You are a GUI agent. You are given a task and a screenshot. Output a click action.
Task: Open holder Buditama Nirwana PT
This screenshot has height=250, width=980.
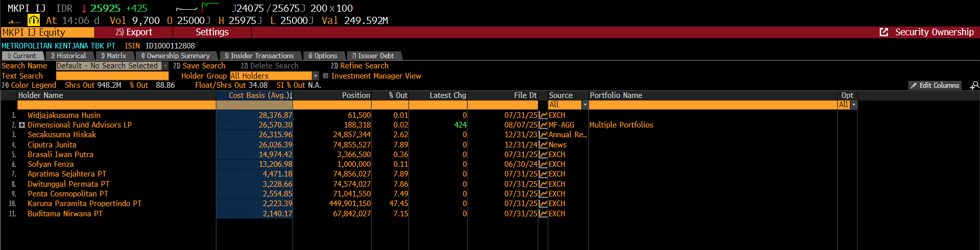(x=65, y=214)
